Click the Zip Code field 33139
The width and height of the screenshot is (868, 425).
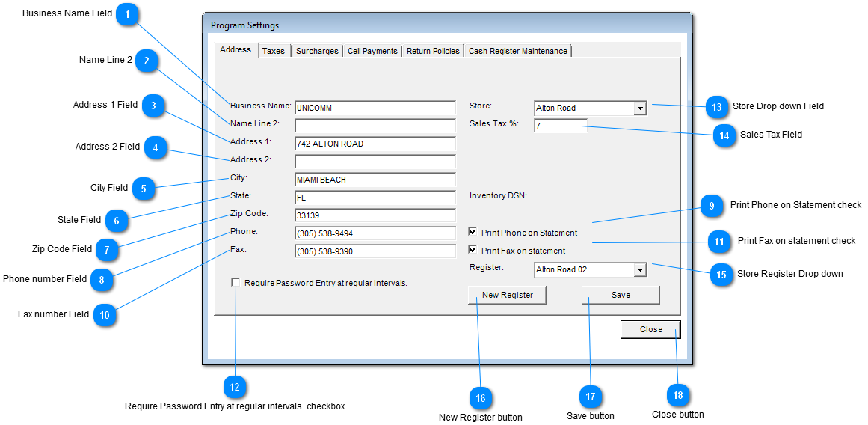coord(375,215)
